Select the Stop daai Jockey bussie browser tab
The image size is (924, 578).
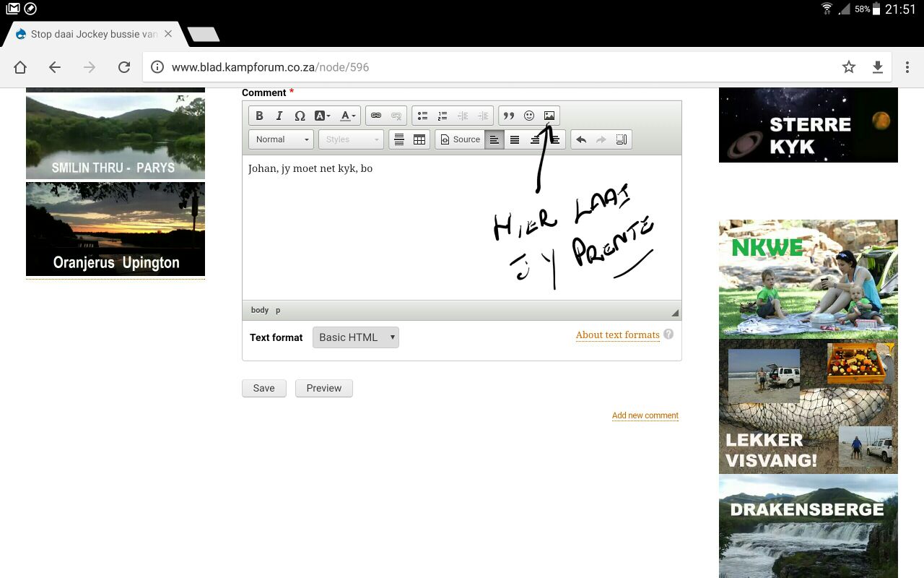(94, 34)
